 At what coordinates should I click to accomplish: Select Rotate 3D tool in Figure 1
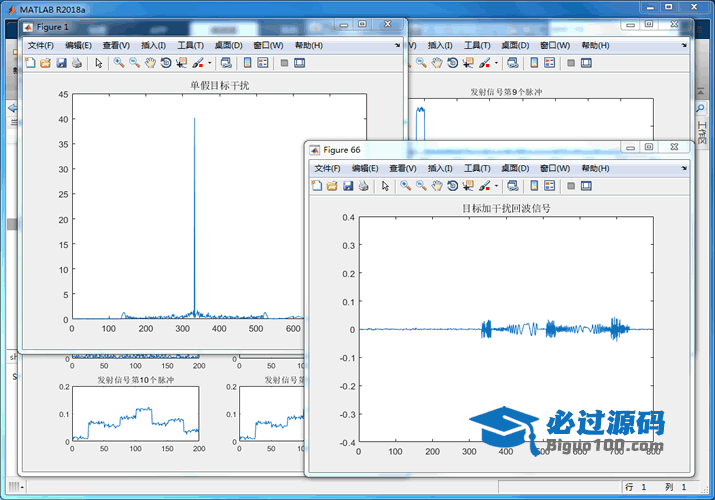pos(166,63)
